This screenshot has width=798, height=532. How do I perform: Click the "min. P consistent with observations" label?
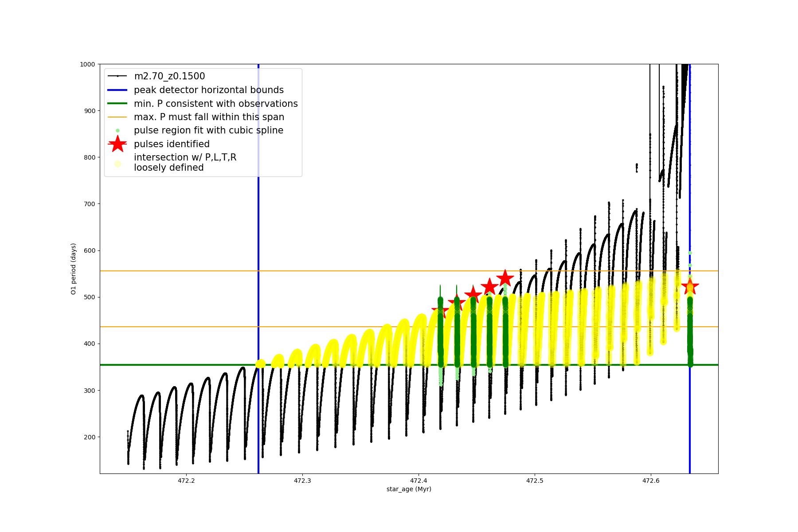click(x=215, y=104)
